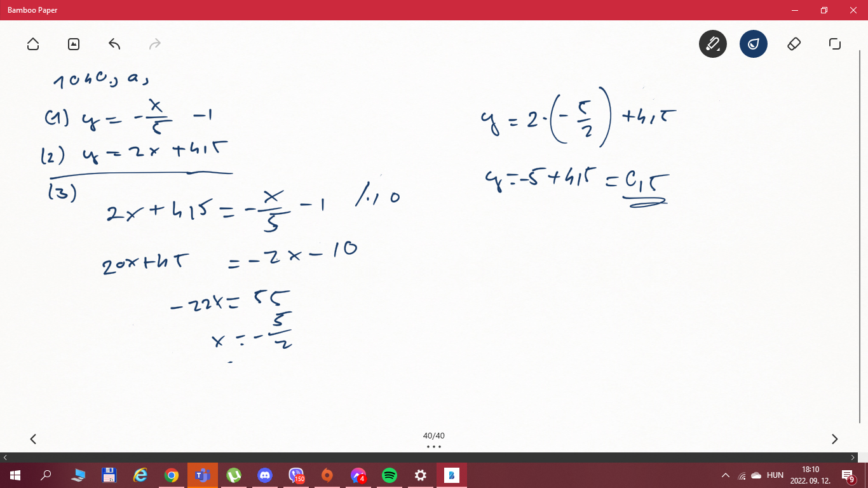Viewport: 868px width, 488px height.
Task: Advance to the next notebook page
Action: pos(835,438)
